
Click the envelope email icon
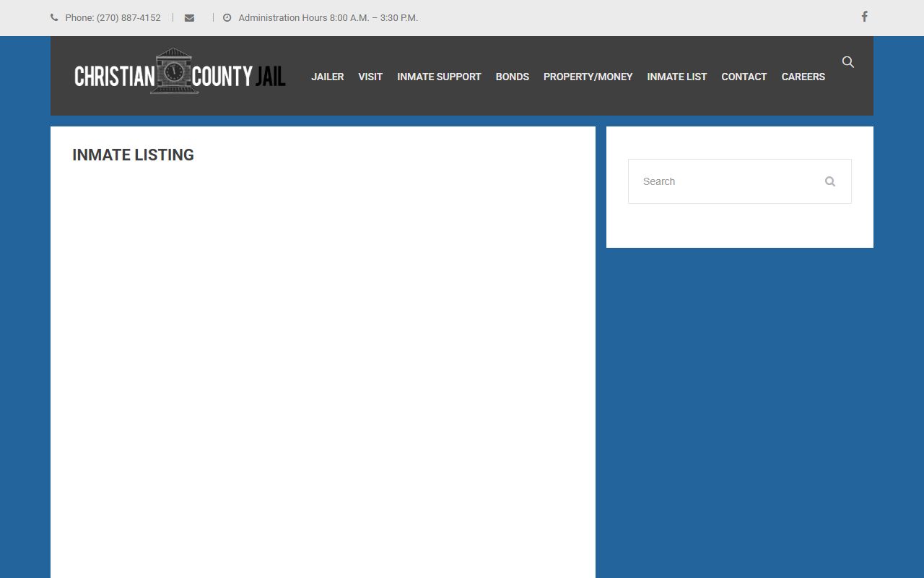189,18
